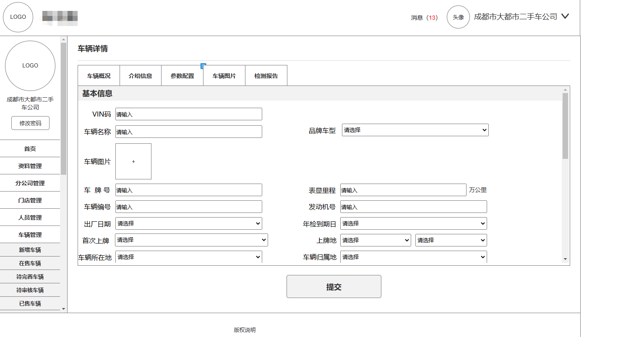
Task: Open the first 上牌地 dropdown
Action: (376, 240)
